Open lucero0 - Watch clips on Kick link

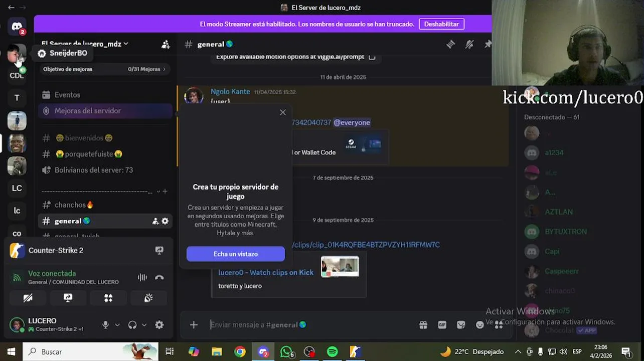(x=266, y=272)
